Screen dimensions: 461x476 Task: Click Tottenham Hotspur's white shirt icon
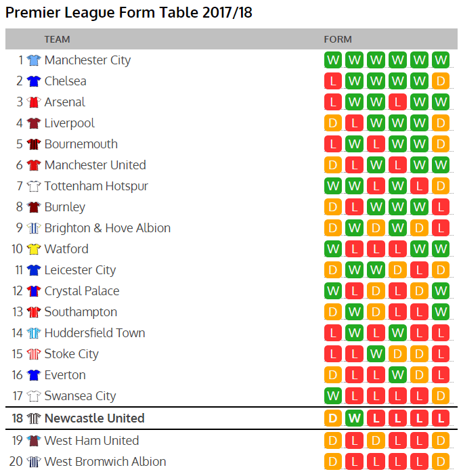pos(34,186)
